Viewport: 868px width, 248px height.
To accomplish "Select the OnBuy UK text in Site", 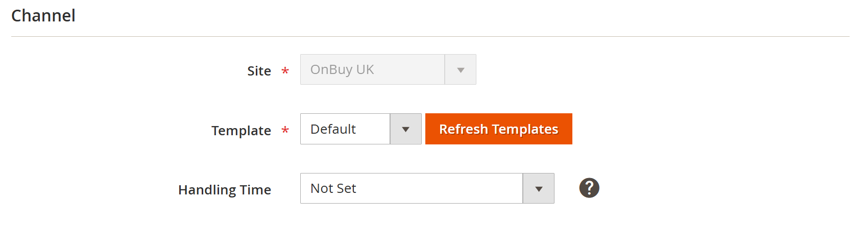I will (342, 70).
